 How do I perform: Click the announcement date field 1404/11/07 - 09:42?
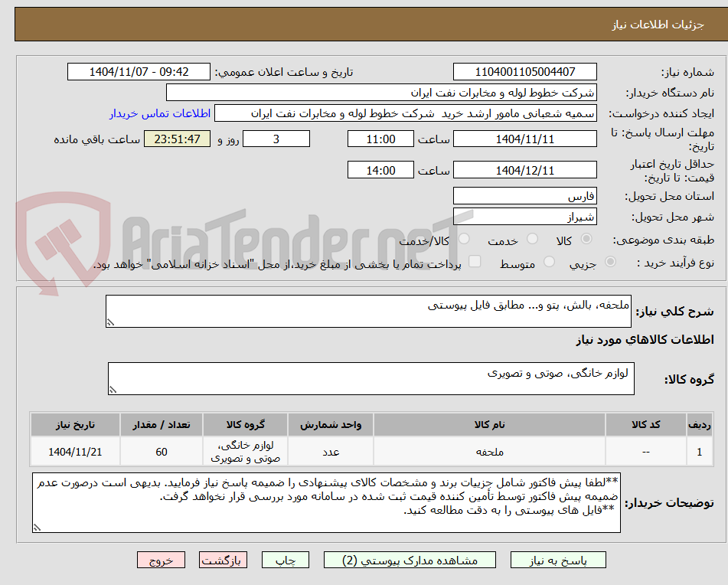[139, 72]
